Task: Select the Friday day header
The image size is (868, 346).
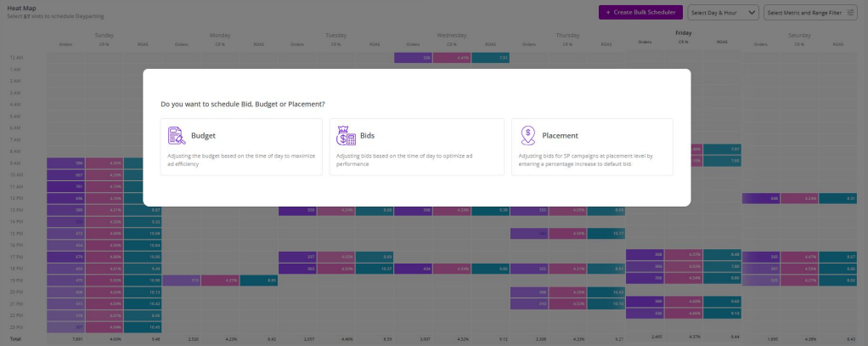Action: [x=683, y=32]
